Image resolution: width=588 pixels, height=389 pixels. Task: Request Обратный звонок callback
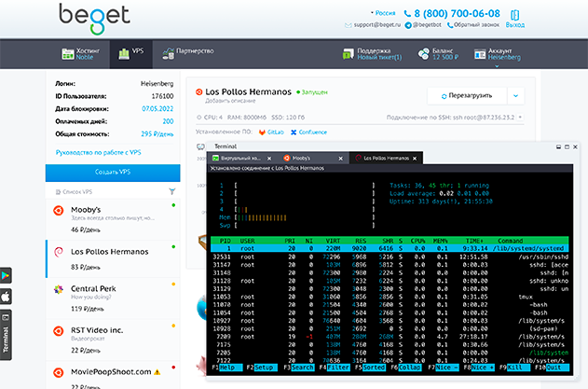[473, 25]
